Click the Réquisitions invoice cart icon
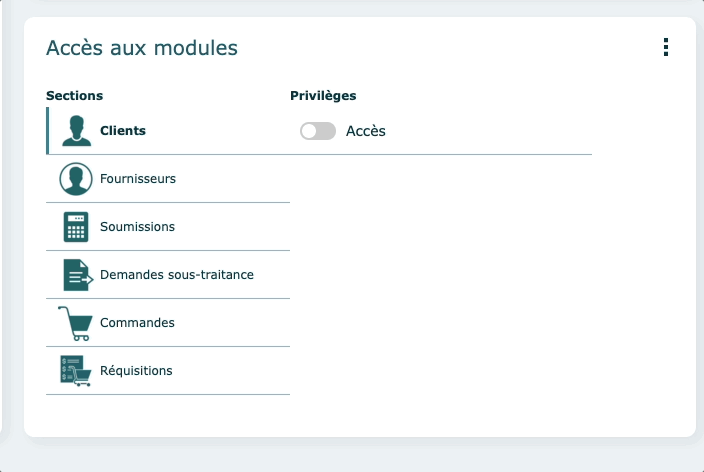The height and width of the screenshot is (472, 704). click(76, 371)
